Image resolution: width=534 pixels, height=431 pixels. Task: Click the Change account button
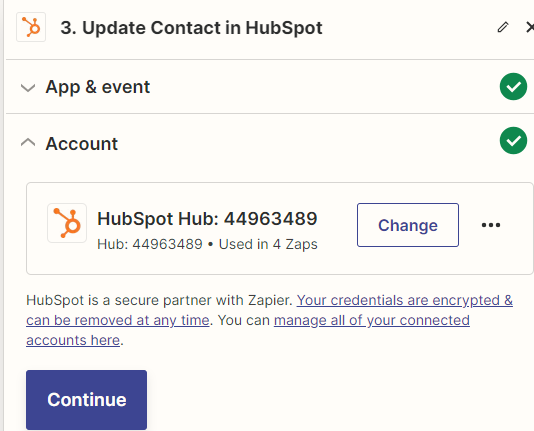408,225
